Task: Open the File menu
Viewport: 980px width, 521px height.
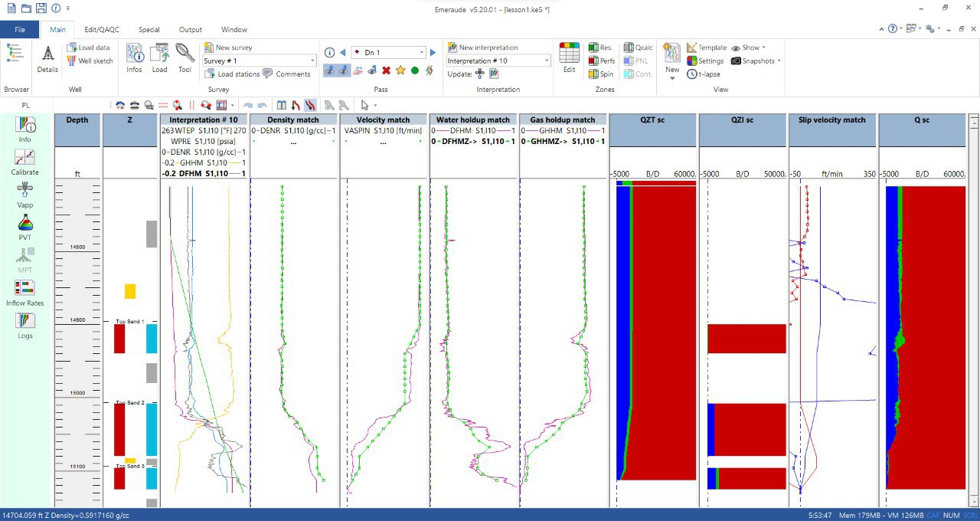Action: click(x=20, y=30)
